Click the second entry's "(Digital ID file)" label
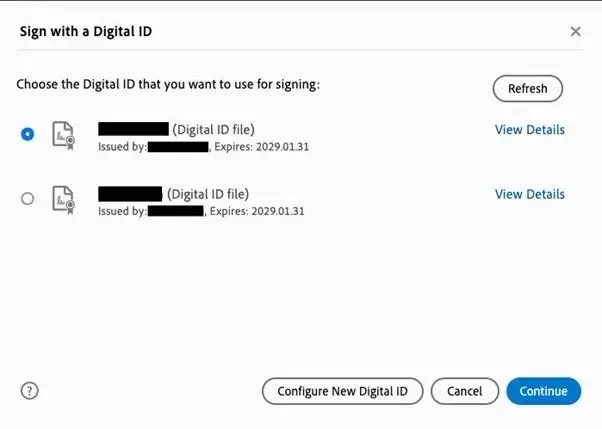Image resolution: width=602 pixels, height=429 pixels. [x=208, y=194]
